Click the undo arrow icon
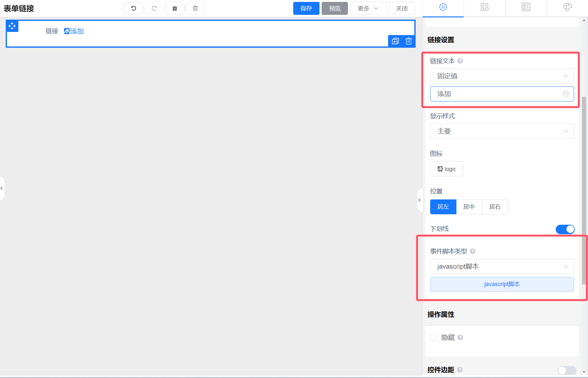588x378 pixels. [133, 8]
